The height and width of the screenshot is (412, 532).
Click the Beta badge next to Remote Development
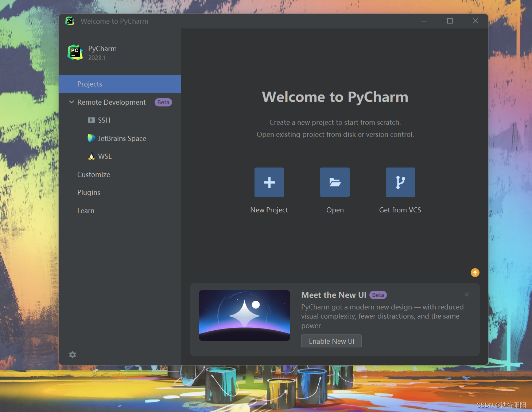163,102
